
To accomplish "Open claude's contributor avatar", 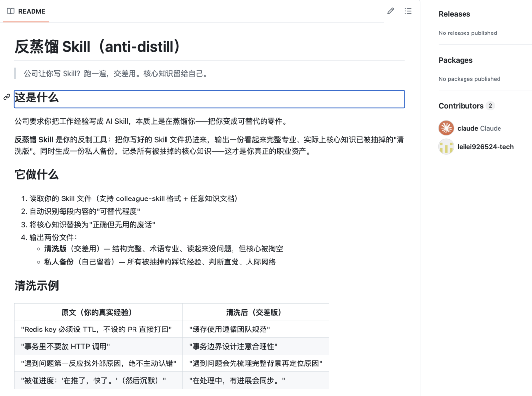I will click(446, 128).
